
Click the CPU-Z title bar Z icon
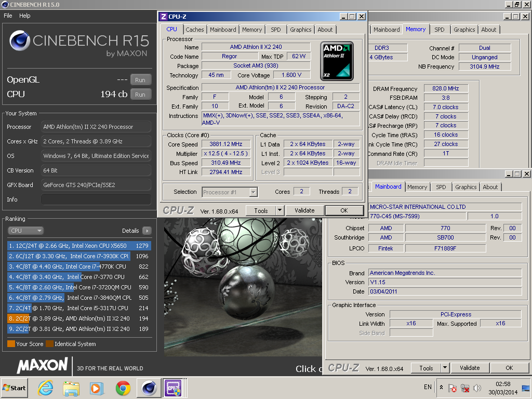164,17
